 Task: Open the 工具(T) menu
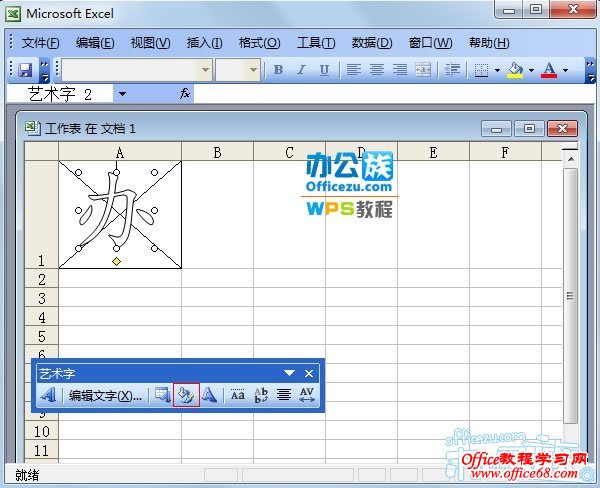(x=316, y=43)
